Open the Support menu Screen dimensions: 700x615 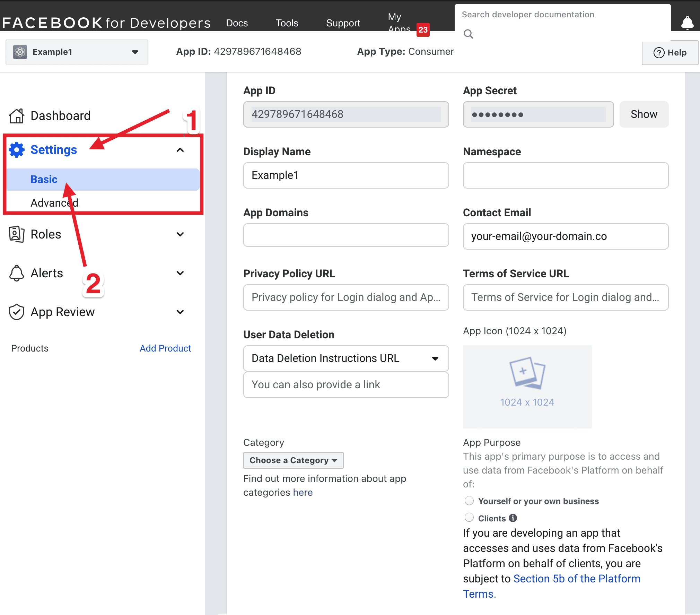[343, 23]
